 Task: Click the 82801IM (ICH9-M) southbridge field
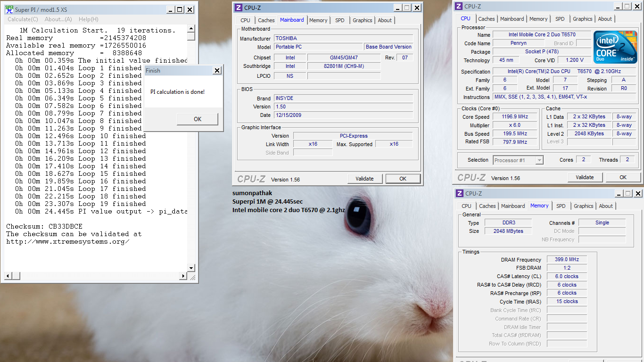[x=344, y=66]
